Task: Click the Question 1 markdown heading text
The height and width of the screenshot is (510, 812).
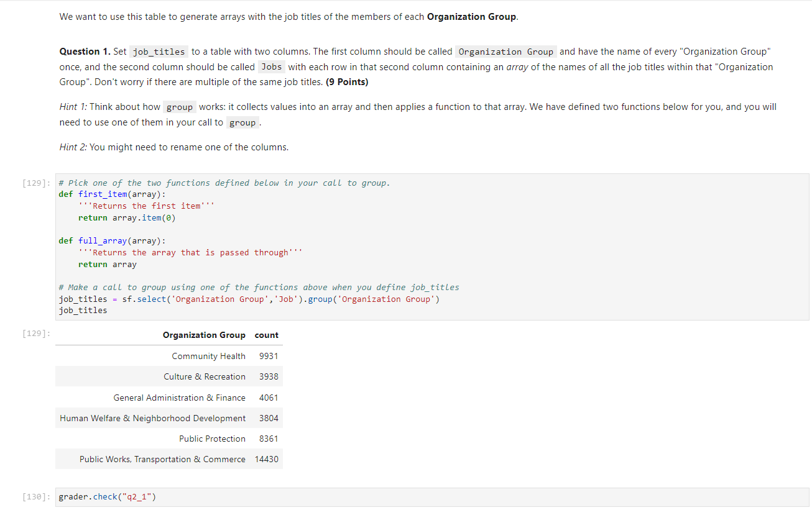Action: click(x=85, y=52)
